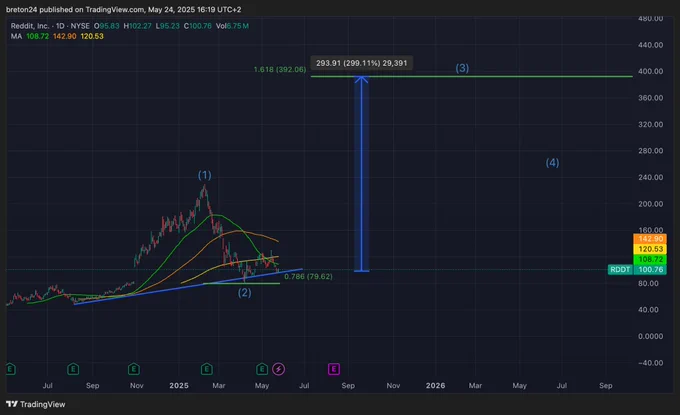Click the yellow 120.53 label on price axis

pos(650,249)
